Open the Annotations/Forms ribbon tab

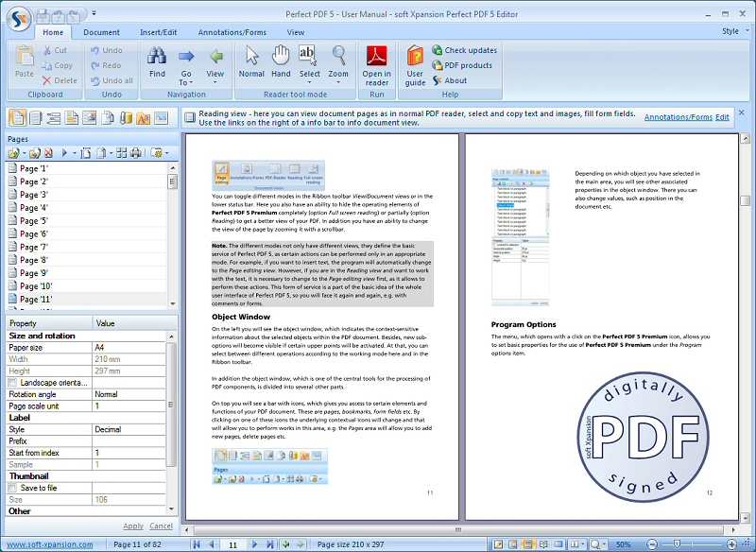point(232,32)
